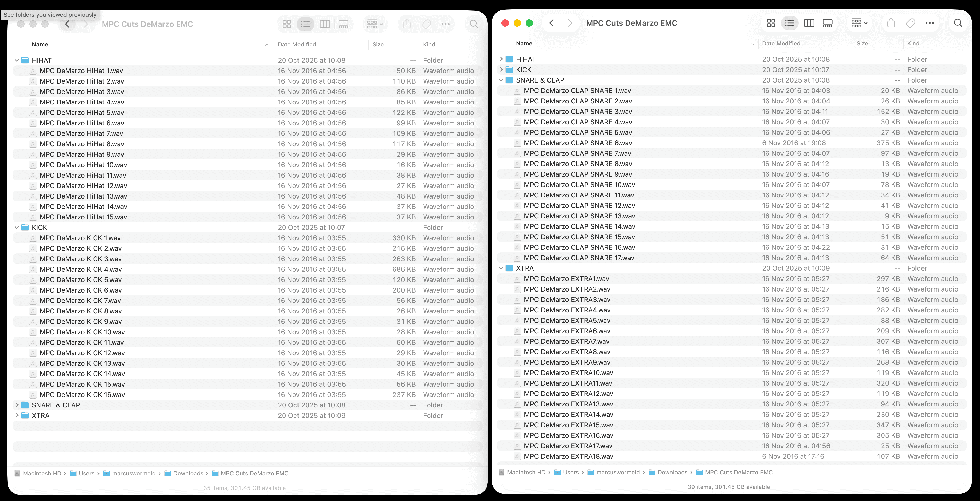Click Search icon in right window

pyautogui.click(x=958, y=23)
